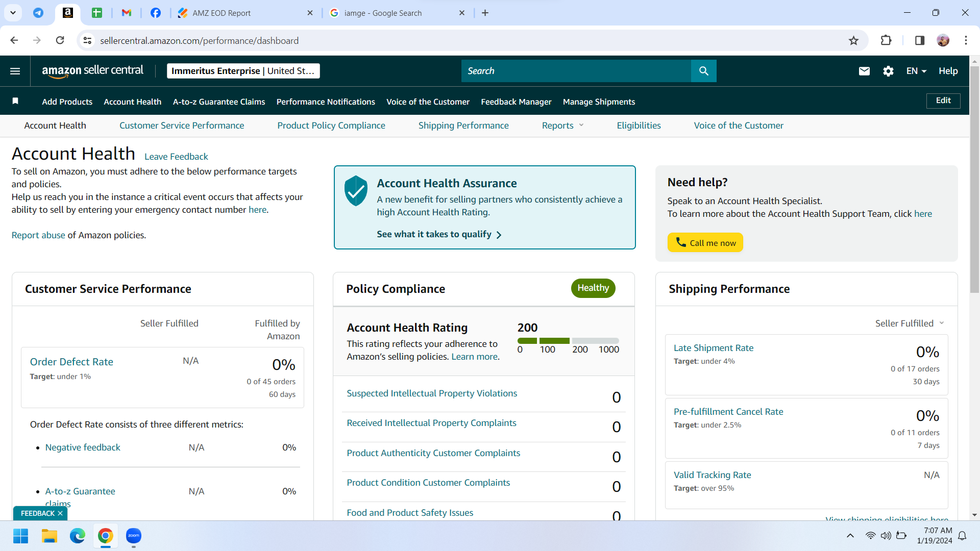
Task: Click the Call me now button
Action: point(705,243)
